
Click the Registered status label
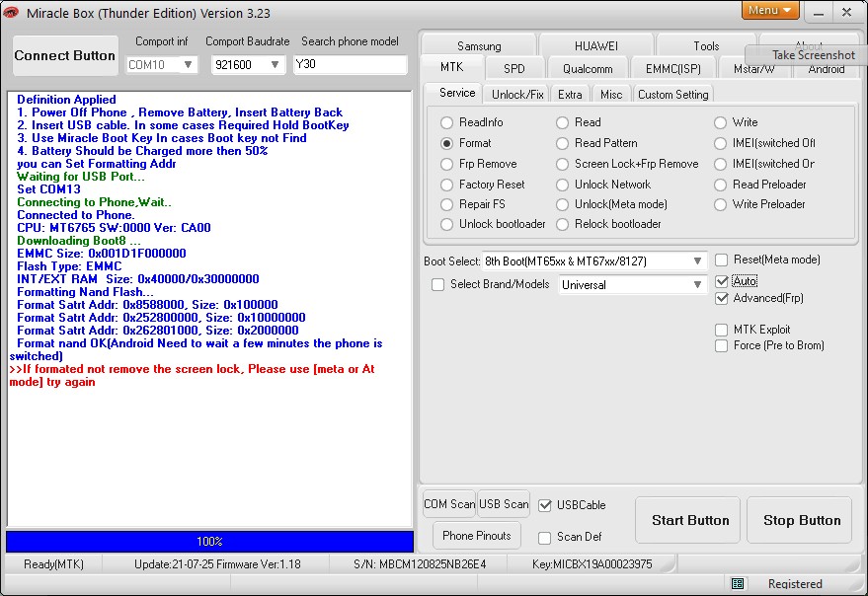pyautogui.click(x=795, y=584)
